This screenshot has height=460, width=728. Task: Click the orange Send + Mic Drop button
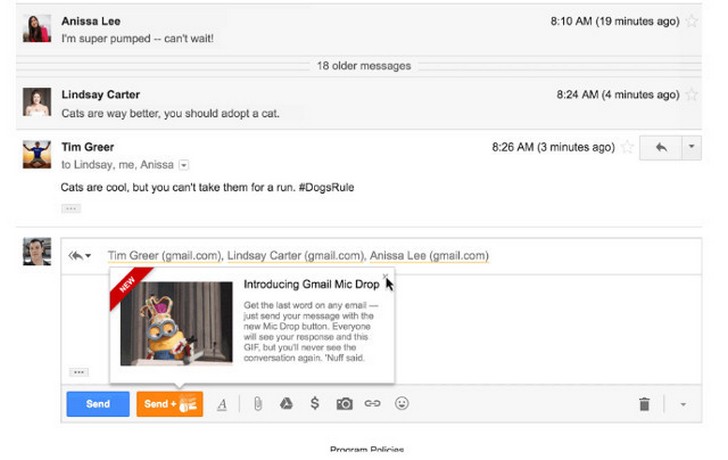[x=170, y=404]
